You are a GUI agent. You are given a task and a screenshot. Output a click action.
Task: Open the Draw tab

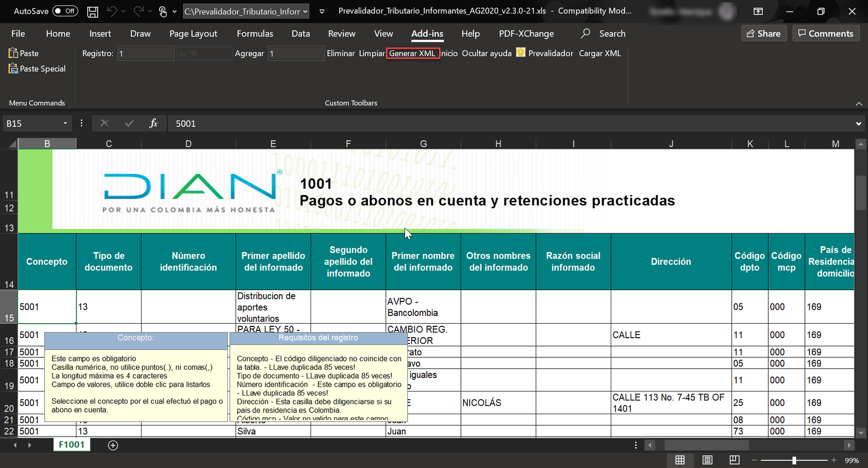[141, 34]
